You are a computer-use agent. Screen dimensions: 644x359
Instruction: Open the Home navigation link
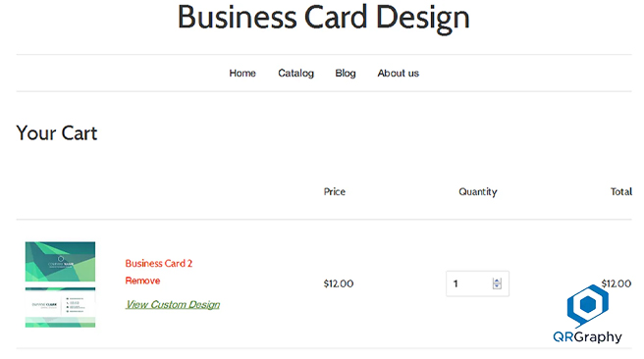coord(242,73)
